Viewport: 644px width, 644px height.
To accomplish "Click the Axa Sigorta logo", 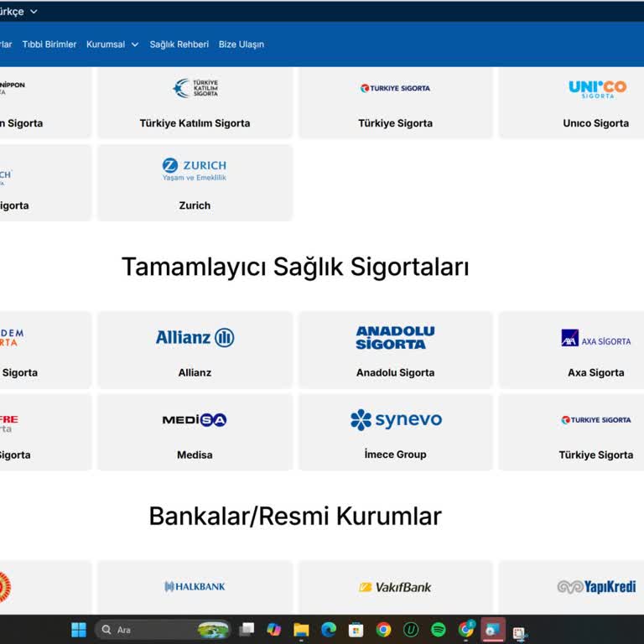I will [x=595, y=338].
